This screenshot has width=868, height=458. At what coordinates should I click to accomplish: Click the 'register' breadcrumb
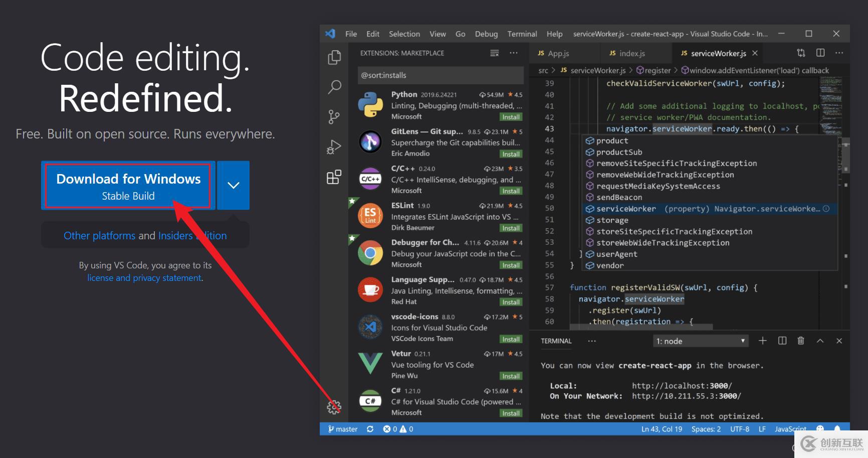pos(654,71)
